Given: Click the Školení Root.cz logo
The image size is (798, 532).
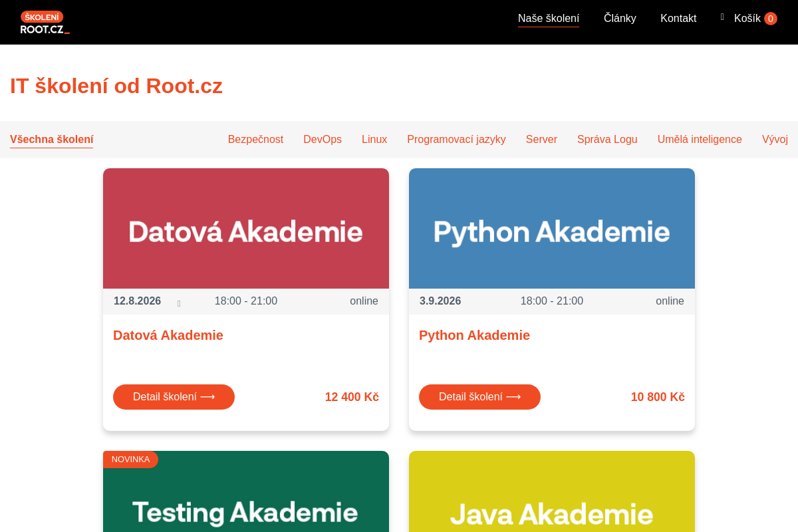Looking at the screenshot, I should pos(45,22).
